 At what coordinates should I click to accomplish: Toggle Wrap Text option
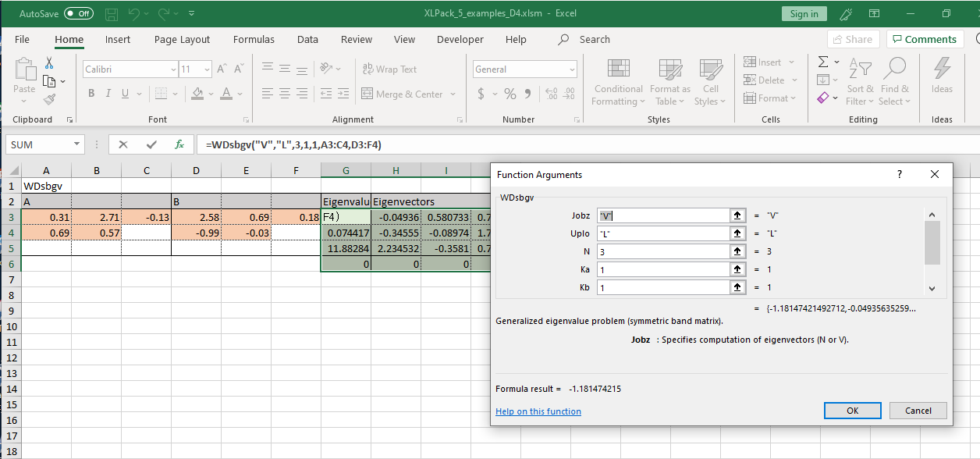point(389,69)
